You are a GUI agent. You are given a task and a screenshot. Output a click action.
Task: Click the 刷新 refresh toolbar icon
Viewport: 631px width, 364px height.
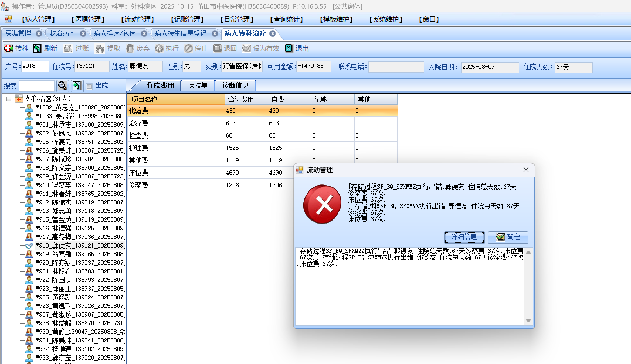tap(37, 49)
